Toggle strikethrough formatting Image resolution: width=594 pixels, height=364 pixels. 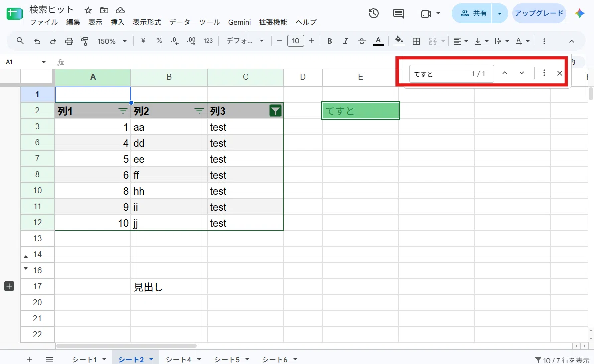(362, 41)
